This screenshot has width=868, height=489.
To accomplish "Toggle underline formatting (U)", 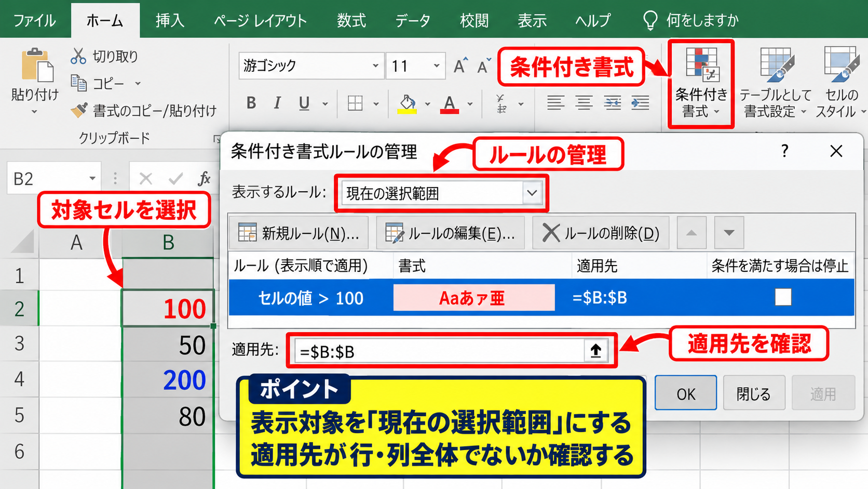I will click(304, 103).
